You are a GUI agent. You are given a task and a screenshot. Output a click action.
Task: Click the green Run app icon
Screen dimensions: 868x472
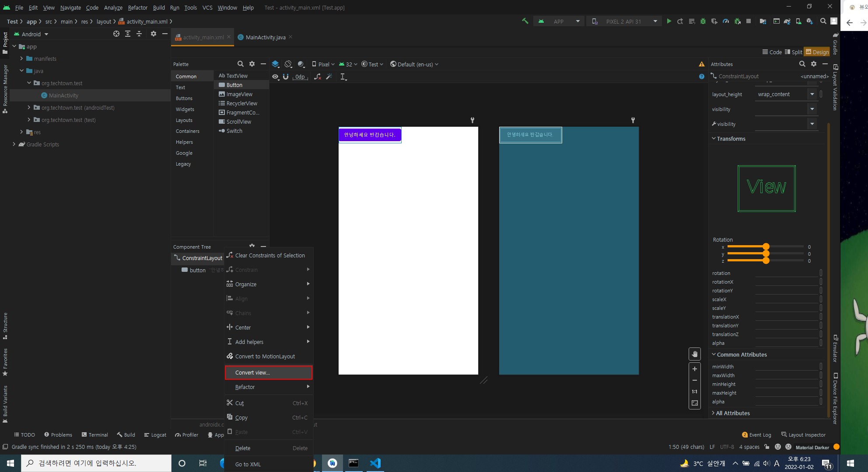coord(669,21)
